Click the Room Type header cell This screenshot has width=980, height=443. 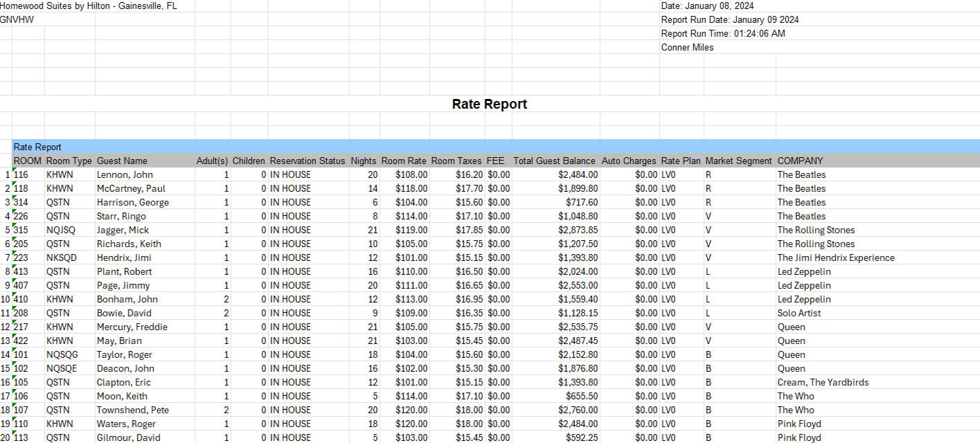[69, 161]
